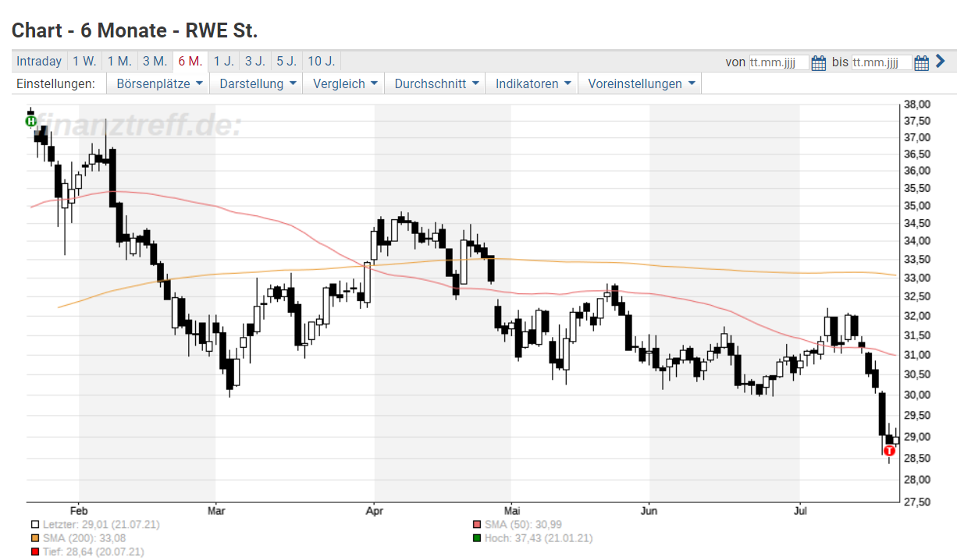Click the 'Feb' label on the time axis
The image size is (957, 560).
click(x=79, y=512)
